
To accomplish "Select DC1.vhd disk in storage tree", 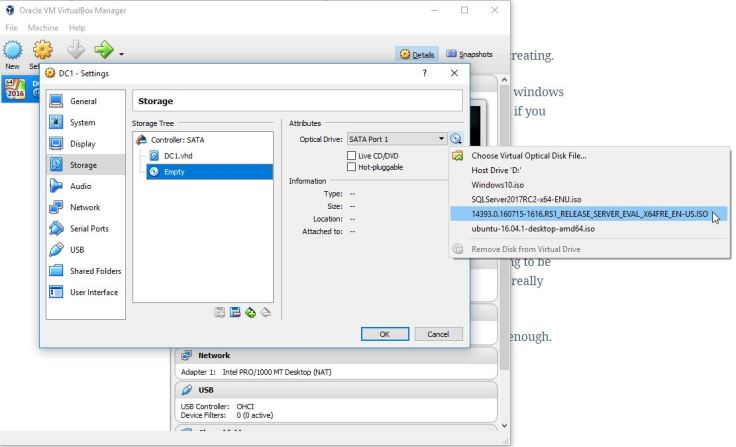I will (x=178, y=156).
